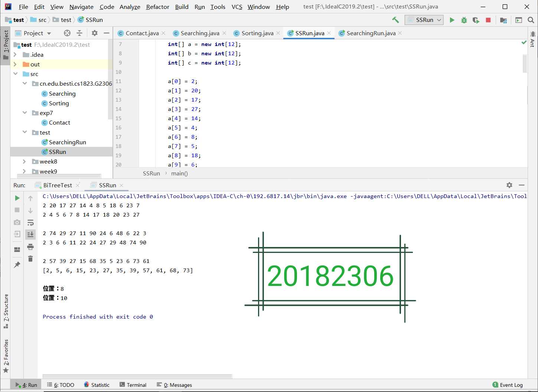The height and width of the screenshot is (392, 538).
Task: Open Searching class in project tree
Action: click(x=62, y=93)
